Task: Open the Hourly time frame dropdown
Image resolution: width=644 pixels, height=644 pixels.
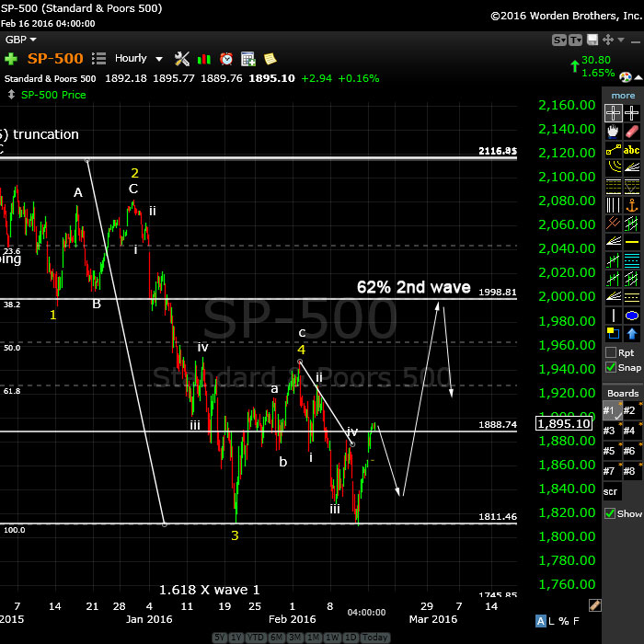Action: (139, 58)
